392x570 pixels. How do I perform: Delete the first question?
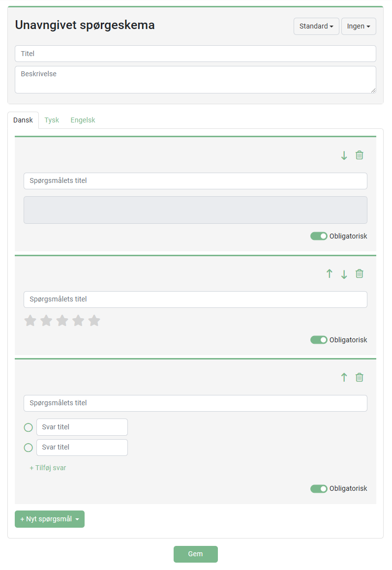pos(360,155)
